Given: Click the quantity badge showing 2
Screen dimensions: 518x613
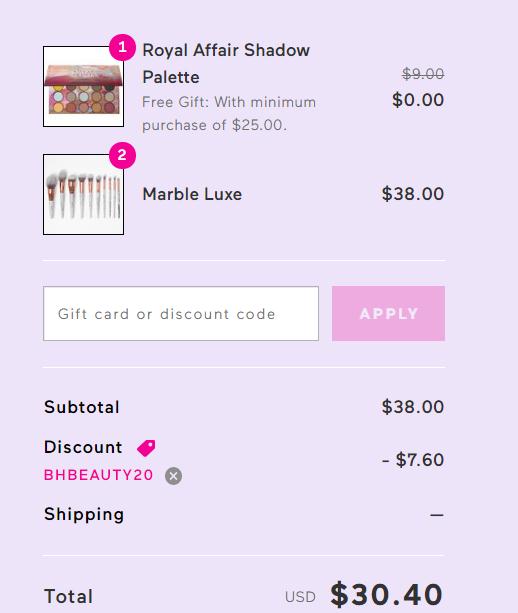Looking at the screenshot, I should (x=122, y=155).
